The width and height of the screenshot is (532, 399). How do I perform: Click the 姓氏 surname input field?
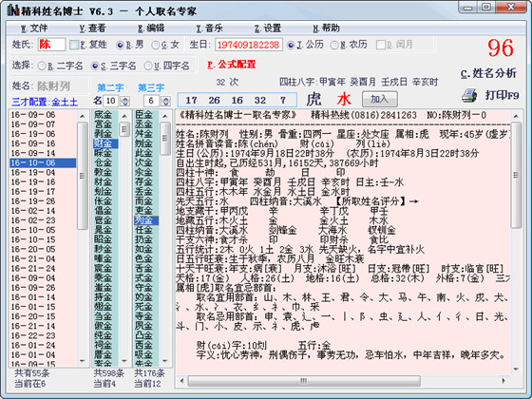tap(51, 45)
